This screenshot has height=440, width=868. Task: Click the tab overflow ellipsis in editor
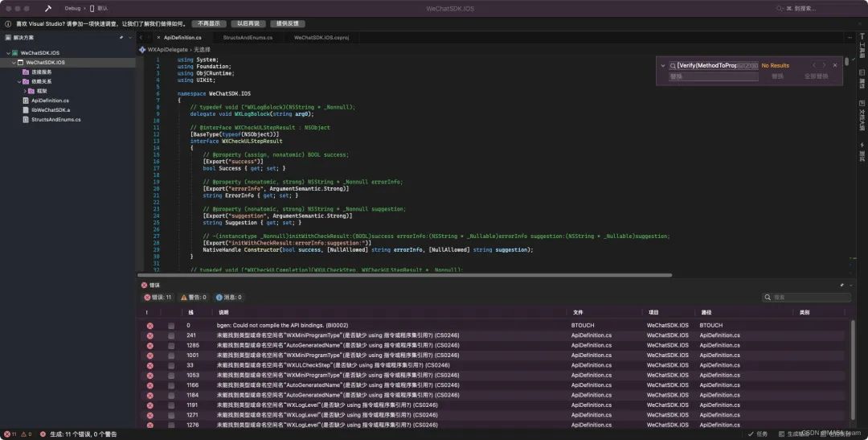(850, 38)
